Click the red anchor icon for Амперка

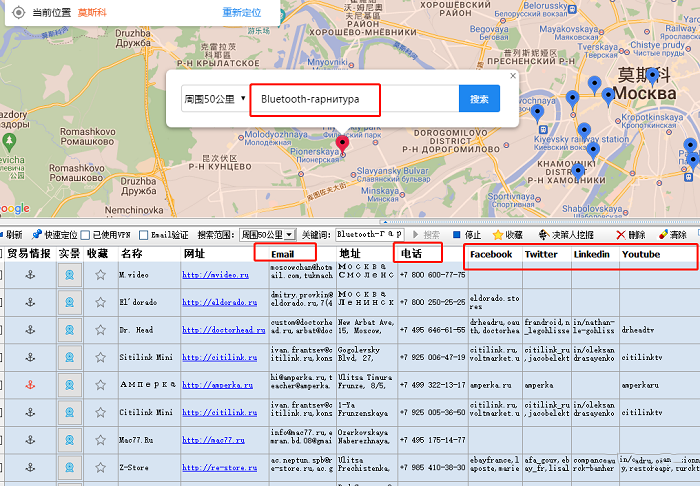pos(30,385)
